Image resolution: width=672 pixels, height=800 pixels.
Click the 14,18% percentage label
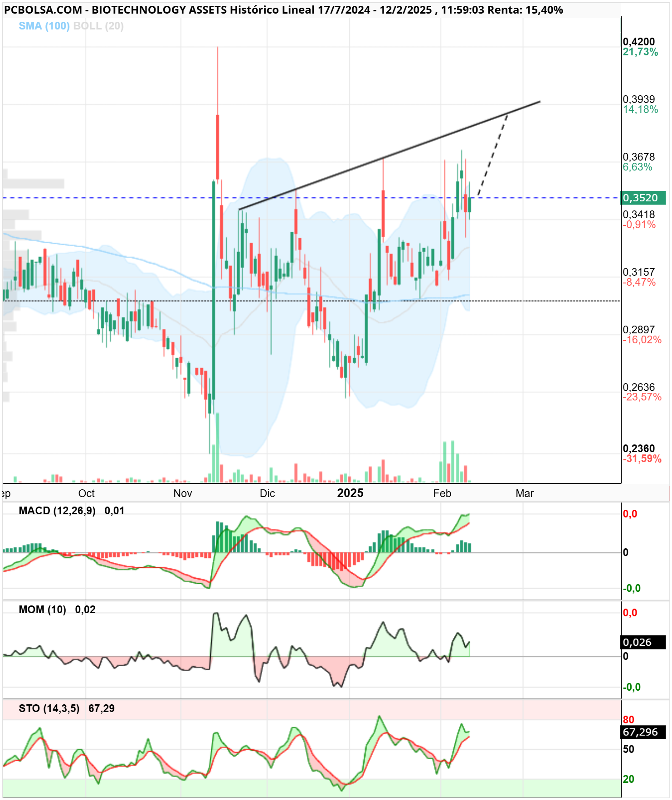point(640,109)
